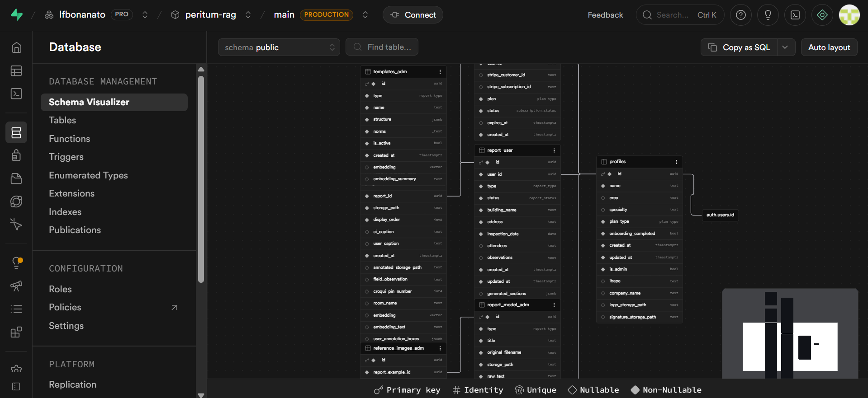868x398 pixels.
Task: Click the schema minimap overview
Action: [x=790, y=333]
